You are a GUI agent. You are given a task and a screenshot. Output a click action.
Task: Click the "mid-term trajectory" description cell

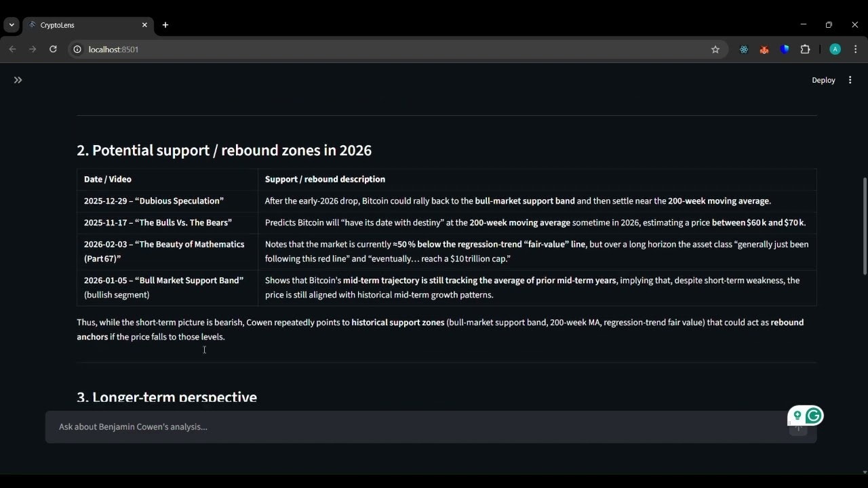tap(537, 287)
